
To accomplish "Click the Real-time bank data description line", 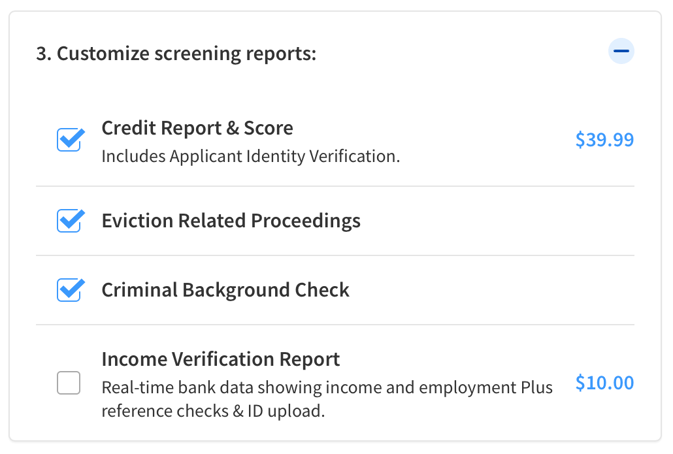I will tap(327, 387).
